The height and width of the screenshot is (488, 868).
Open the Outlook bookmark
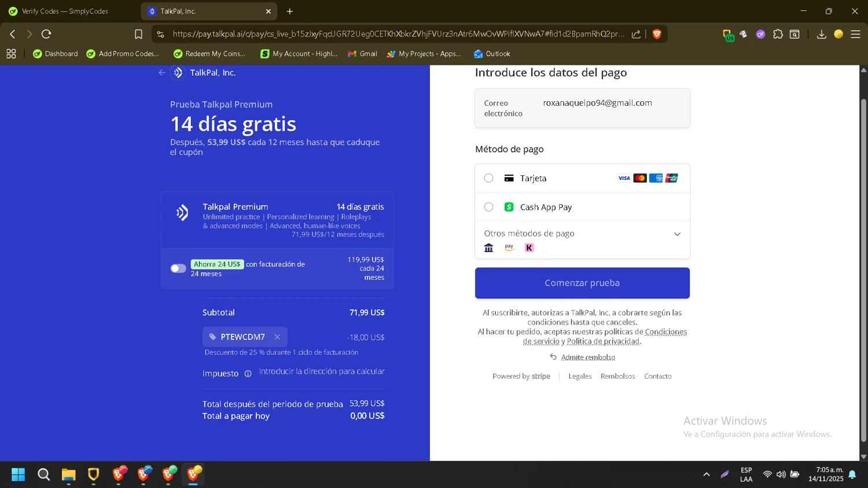(x=492, y=54)
